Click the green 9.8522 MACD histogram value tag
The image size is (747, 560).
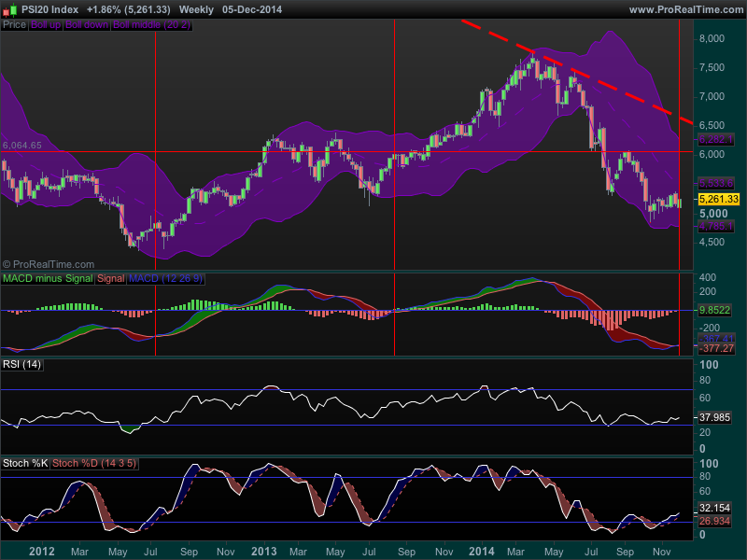[717, 311]
